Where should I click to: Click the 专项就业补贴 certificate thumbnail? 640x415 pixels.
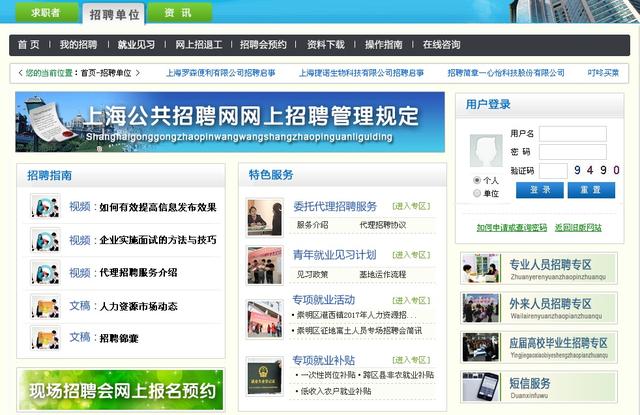click(x=264, y=376)
